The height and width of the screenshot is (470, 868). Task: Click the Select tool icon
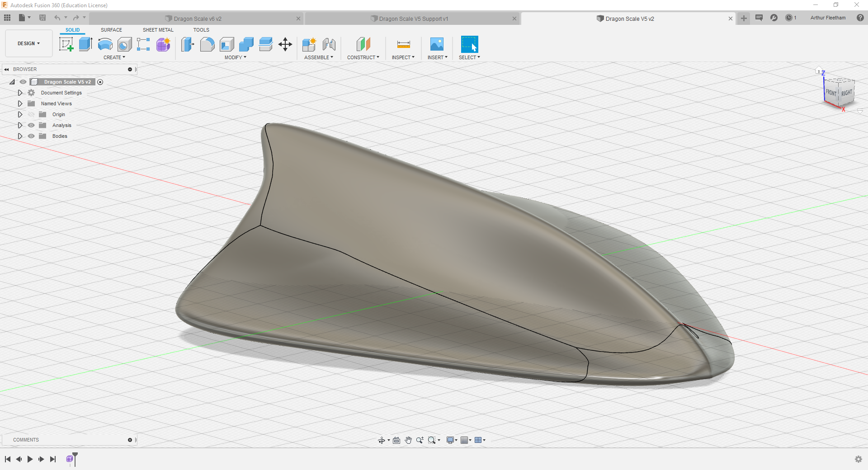[469, 44]
